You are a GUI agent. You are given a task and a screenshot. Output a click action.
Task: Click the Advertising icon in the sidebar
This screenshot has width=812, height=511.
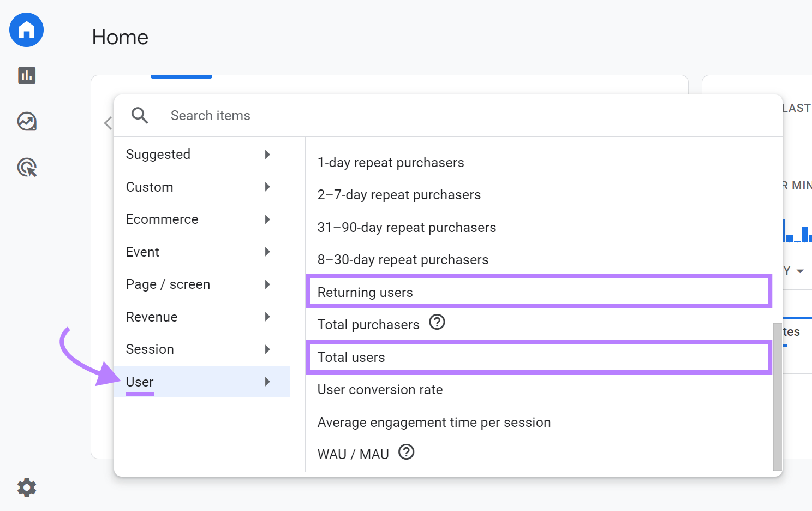[x=26, y=168]
